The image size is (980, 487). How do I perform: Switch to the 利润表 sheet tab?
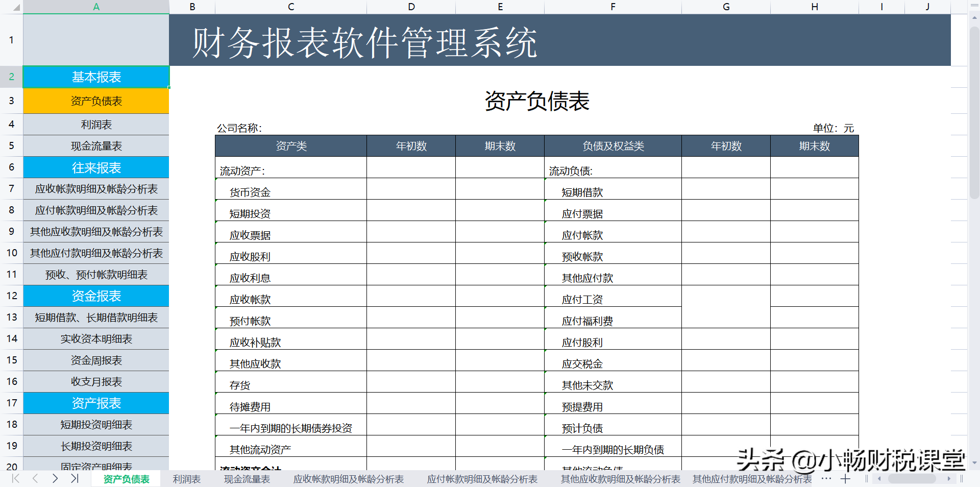click(187, 479)
